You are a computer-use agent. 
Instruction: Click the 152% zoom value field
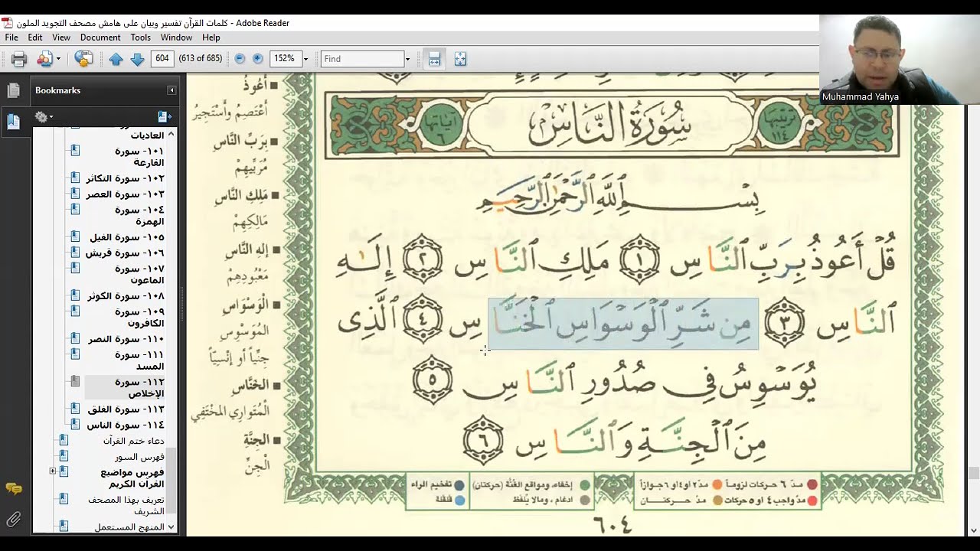tap(285, 59)
